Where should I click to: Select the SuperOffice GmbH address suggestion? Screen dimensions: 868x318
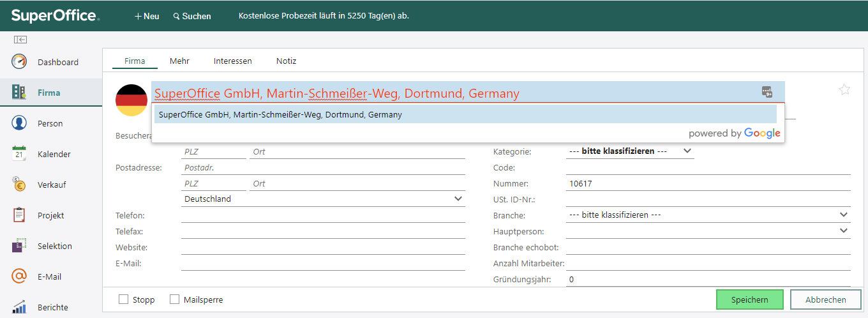(465, 115)
